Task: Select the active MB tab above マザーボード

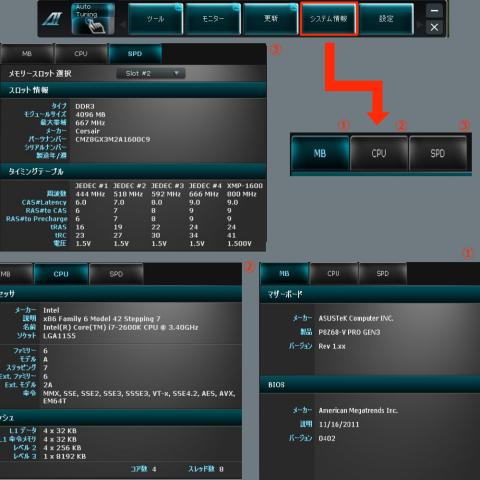Action: pos(284,273)
